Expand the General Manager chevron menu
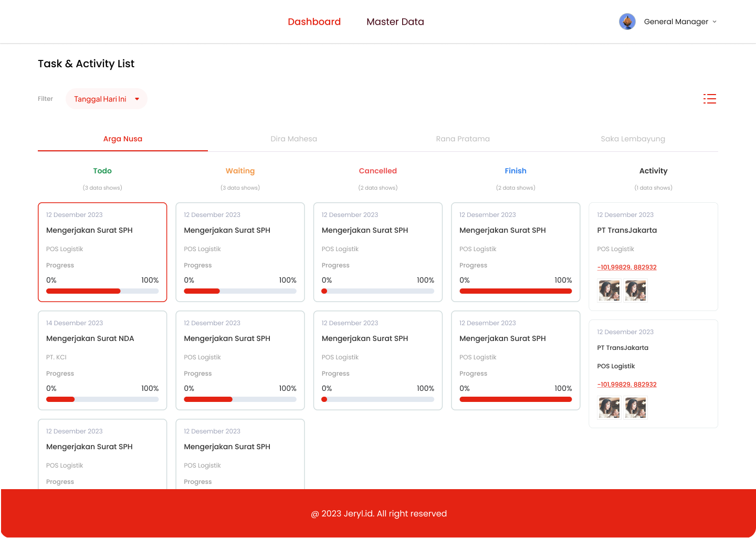 (x=715, y=22)
